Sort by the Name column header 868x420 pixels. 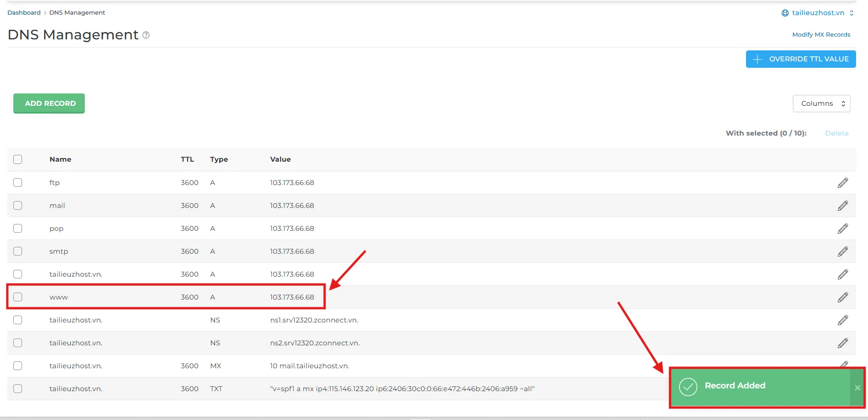[60, 159]
